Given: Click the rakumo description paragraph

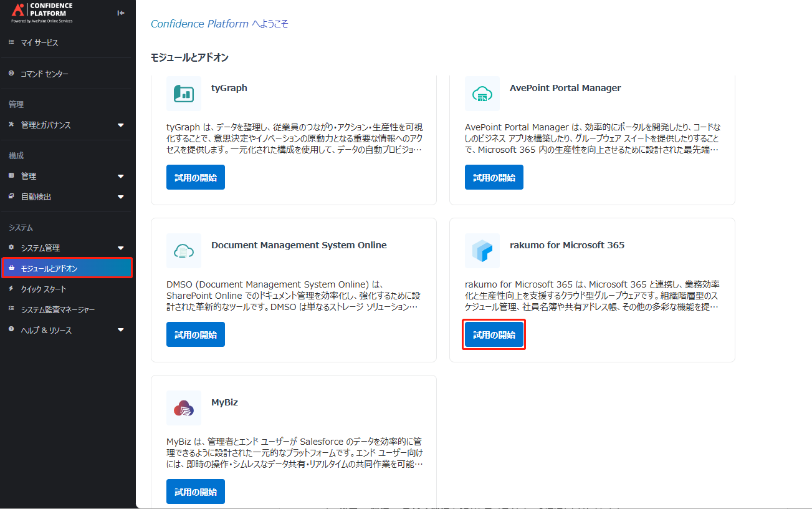Looking at the screenshot, I should pos(593,296).
